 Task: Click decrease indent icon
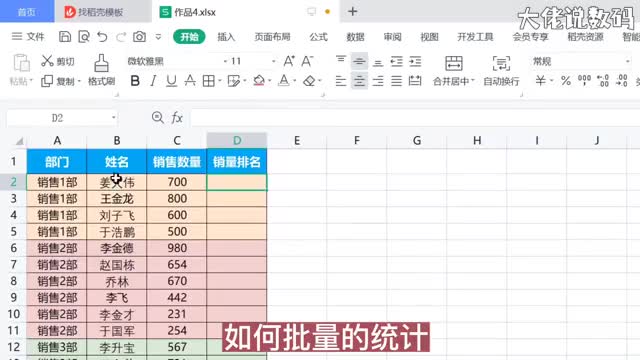tap(396, 61)
